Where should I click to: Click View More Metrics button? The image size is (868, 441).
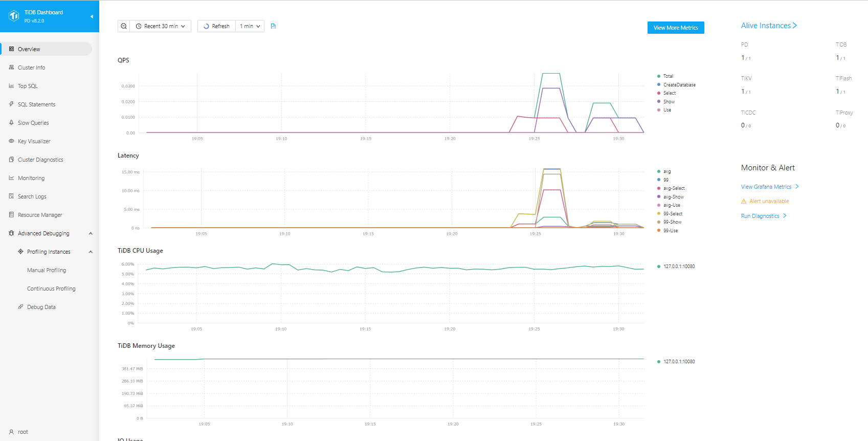676,28
